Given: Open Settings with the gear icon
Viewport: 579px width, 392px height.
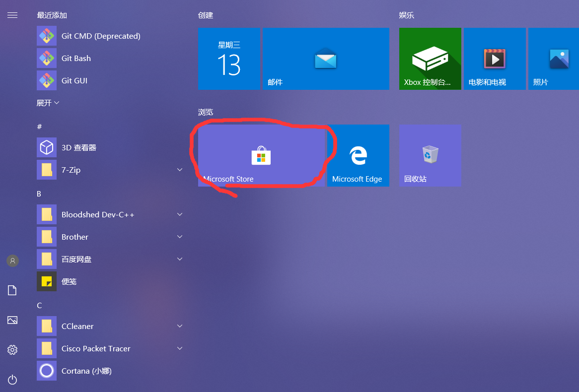Looking at the screenshot, I should pos(12,349).
